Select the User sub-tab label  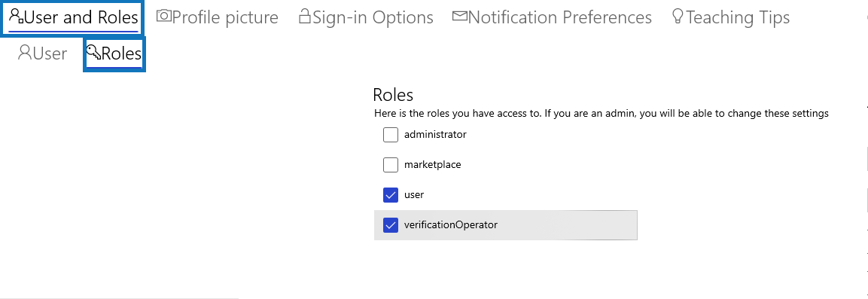click(50, 53)
